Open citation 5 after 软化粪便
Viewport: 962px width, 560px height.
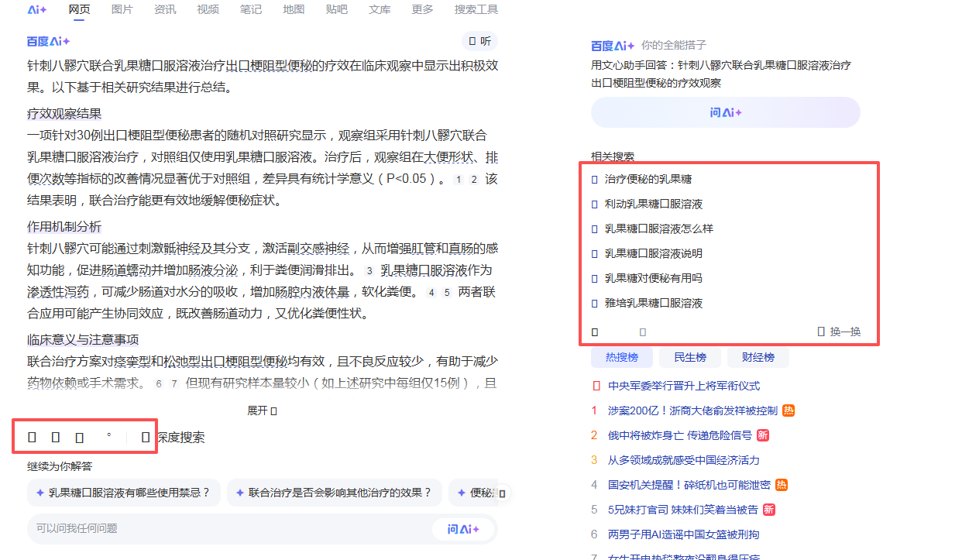(447, 293)
